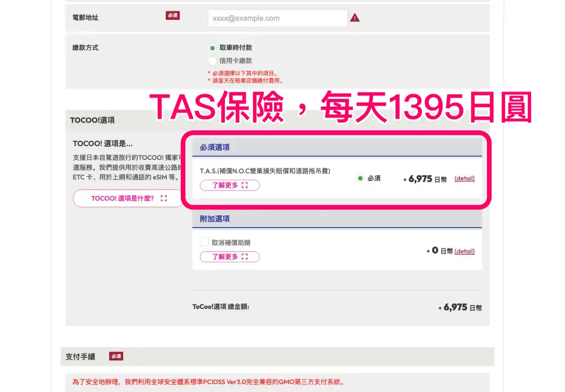Viewport: 565px width, 392px height.
Task: Click the 附加選項 section header
Action: (215, 219)
